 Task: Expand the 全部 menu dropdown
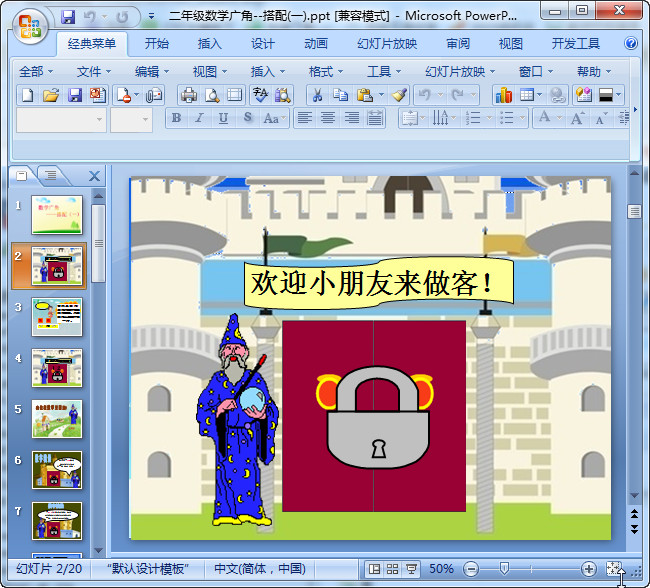click(36, 72)
